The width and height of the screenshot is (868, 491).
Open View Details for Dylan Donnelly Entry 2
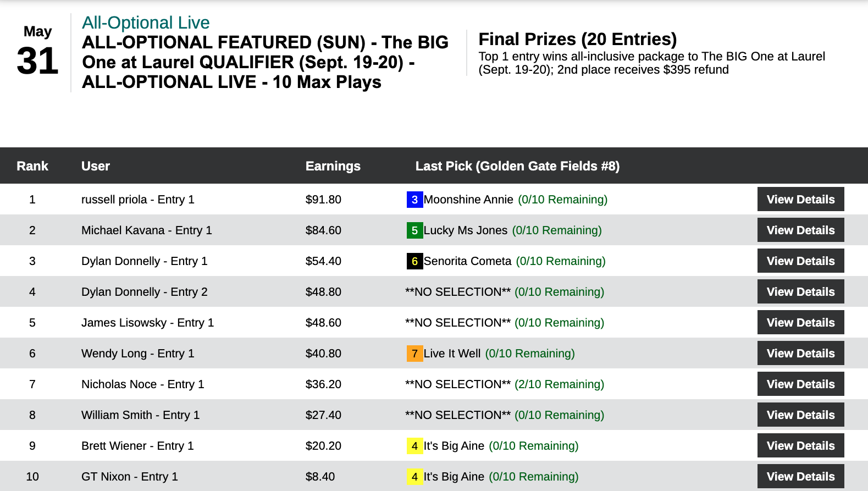pyautogui.click(x=800, y=292)
